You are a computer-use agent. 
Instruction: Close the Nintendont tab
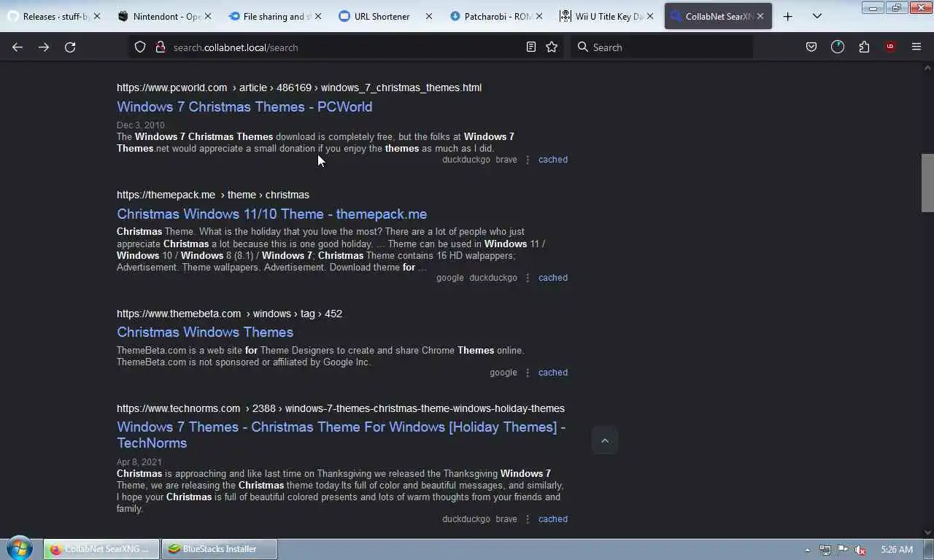pyautogui.click(x=207, y=16)
